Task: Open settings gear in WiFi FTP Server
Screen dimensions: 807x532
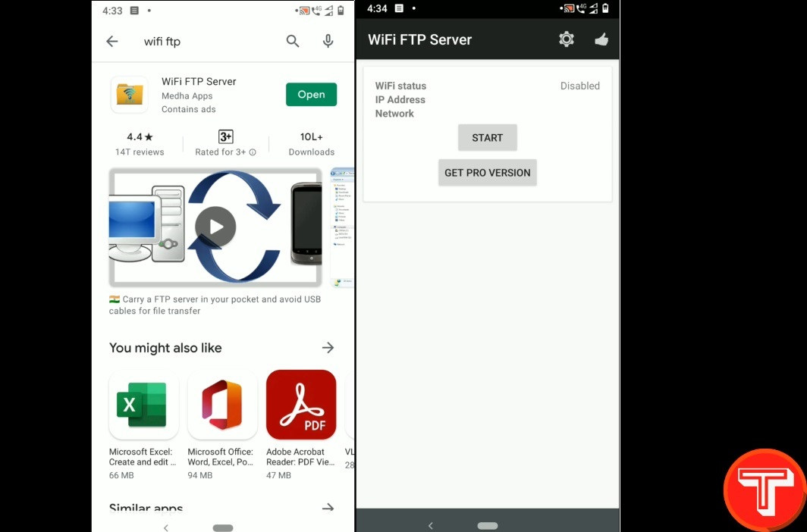Action: [567, 39]
